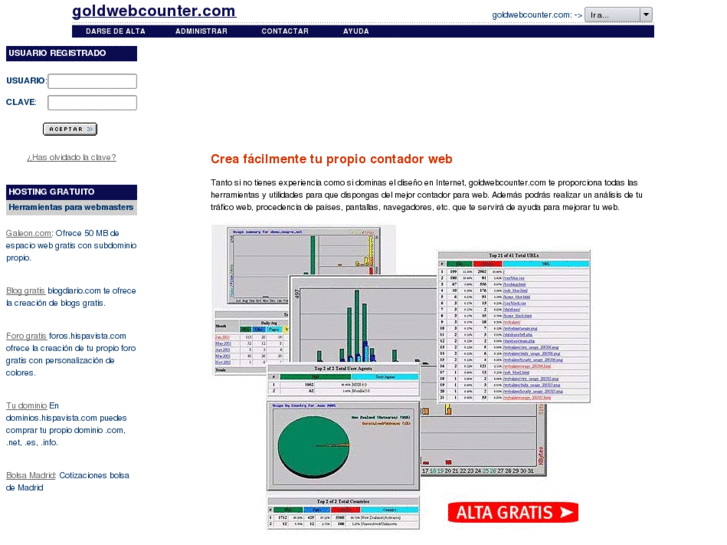Open the AYUDA menu item

(x=356, y=31)
